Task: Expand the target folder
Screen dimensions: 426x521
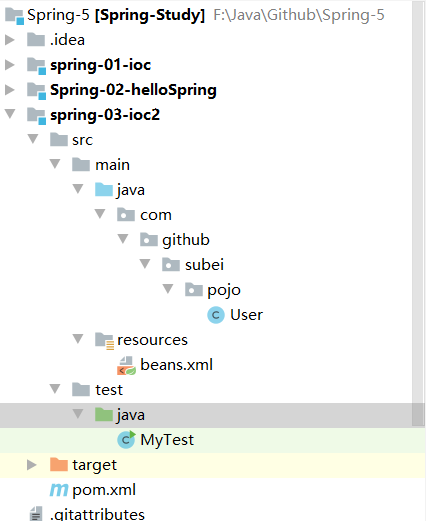Action: pos(32,465)
